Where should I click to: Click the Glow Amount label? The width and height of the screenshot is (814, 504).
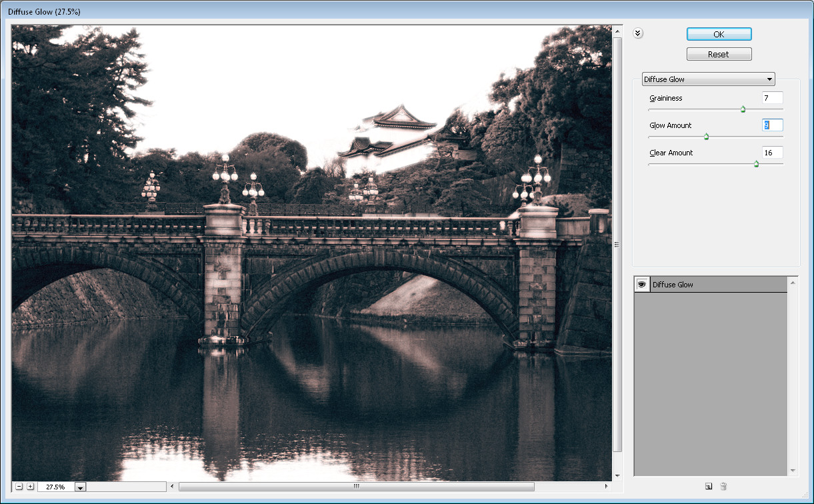point(670,125)
